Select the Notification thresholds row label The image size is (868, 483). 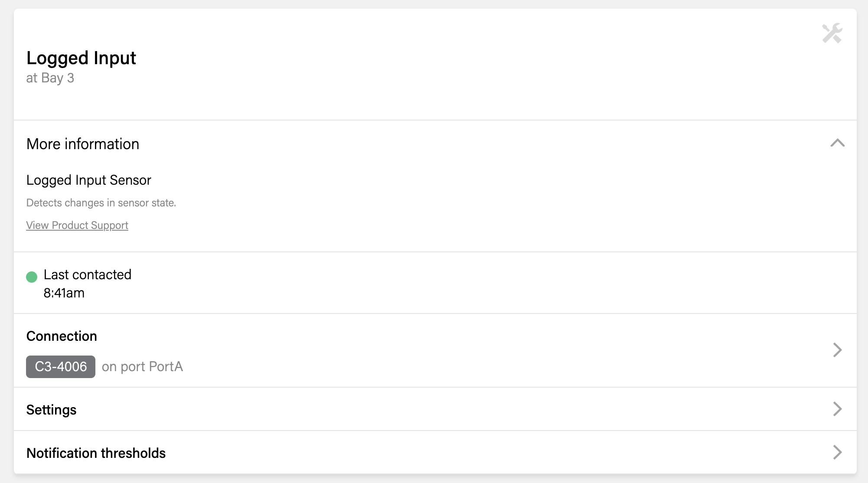96,453
